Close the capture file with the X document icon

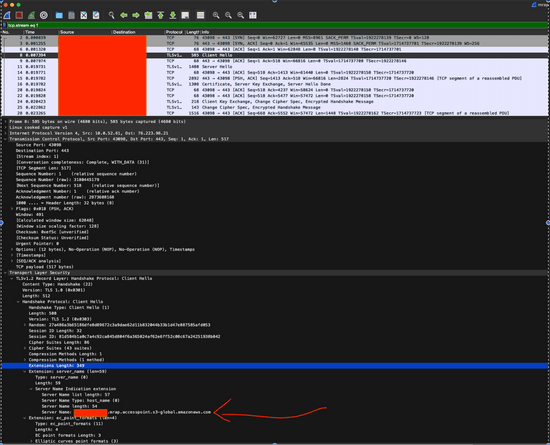(x=83, y=15)
